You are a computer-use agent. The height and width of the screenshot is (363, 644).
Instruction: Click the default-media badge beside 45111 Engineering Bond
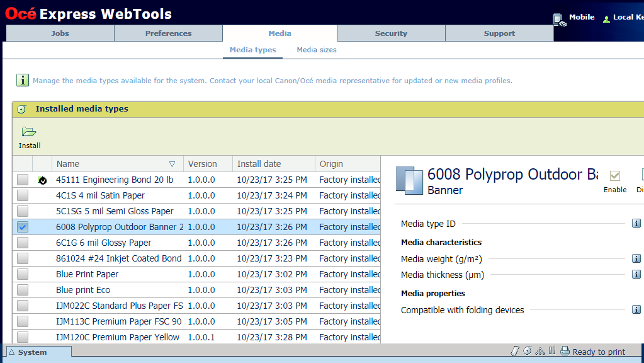[42, 180]
